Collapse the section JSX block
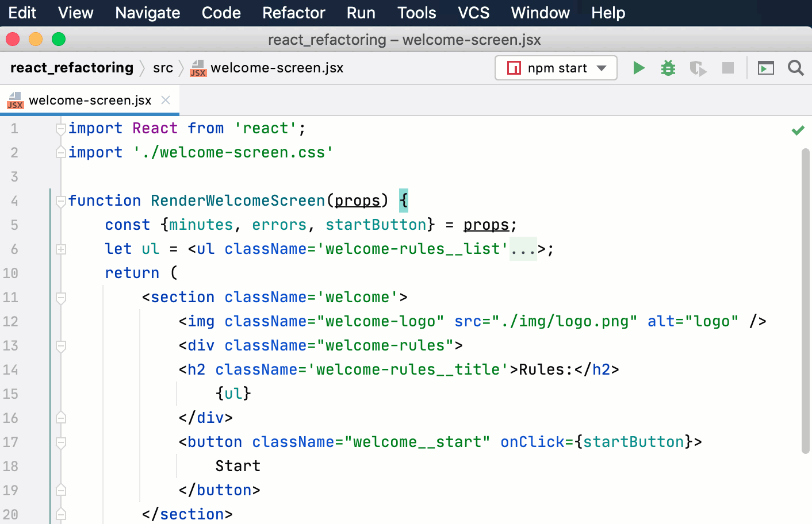This screenshot has height=524, width=812. coord(60,297)
